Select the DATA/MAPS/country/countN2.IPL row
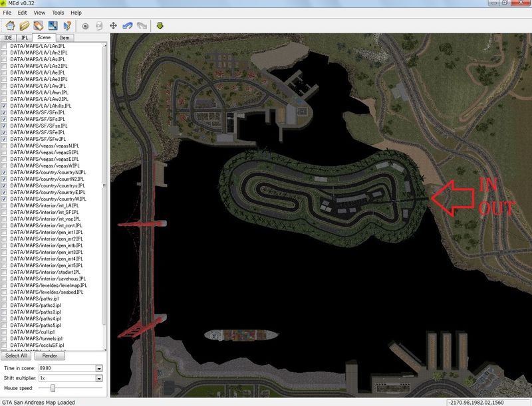This screenshot has width=532, height=406. point(47,179)
